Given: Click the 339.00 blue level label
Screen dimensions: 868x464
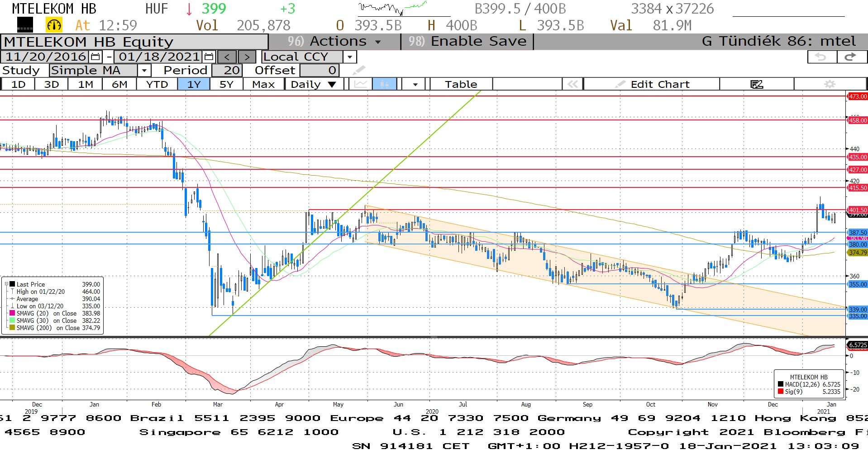Looking at the screenshot, I should pos(857,310).
